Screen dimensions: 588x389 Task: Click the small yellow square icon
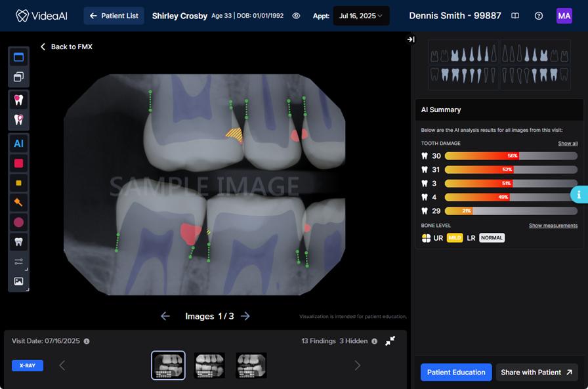click(18, 183)
